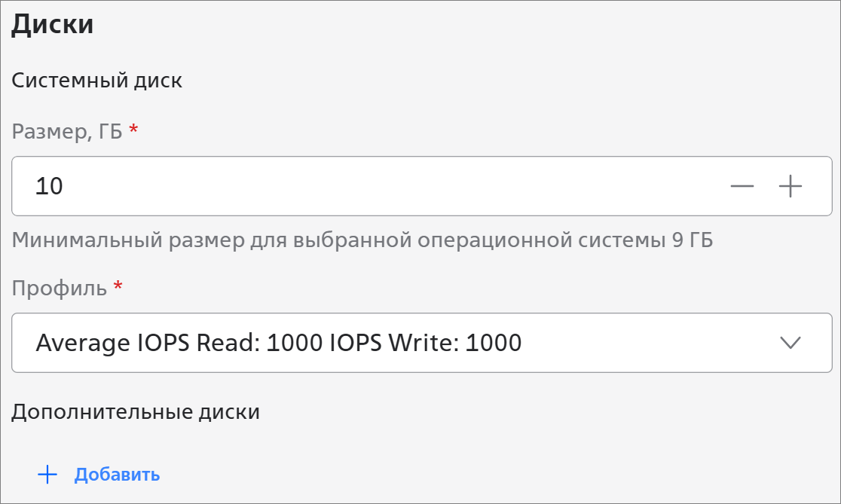This screenshot has width=841, height=504.
Task: Click the Размер, ГБ field label
Action: click(66, 131)
